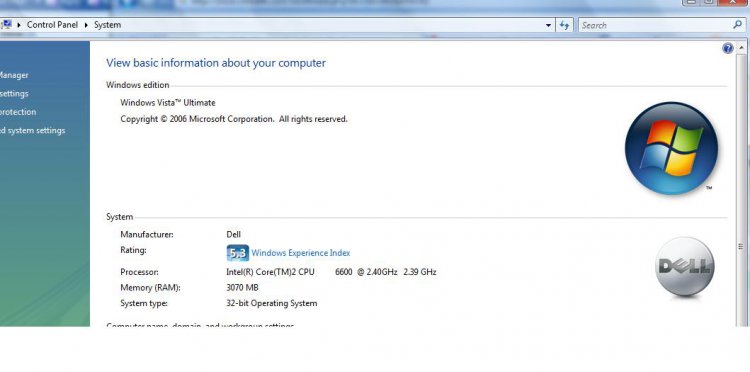The height and width of the screenshot is (372, 750).
Task: Expand the breadcrumb arrow before Control Panel
Action: pos(19,25)
